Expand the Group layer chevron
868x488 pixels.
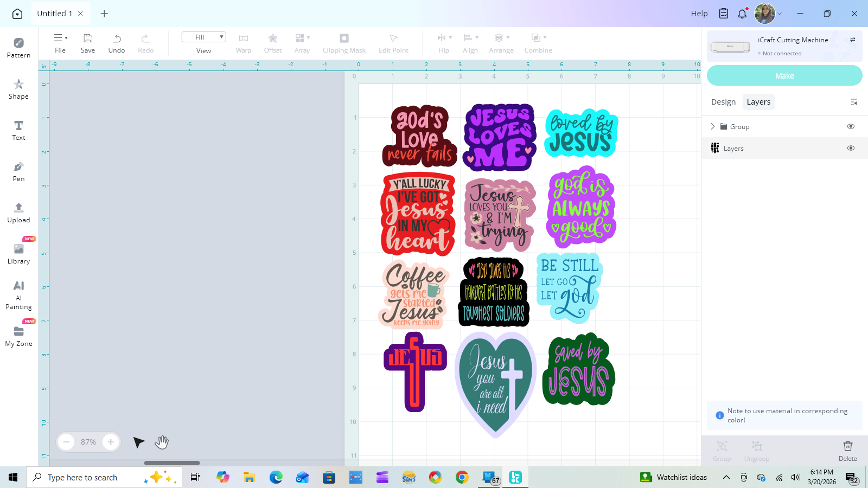(x=713, y=126)
